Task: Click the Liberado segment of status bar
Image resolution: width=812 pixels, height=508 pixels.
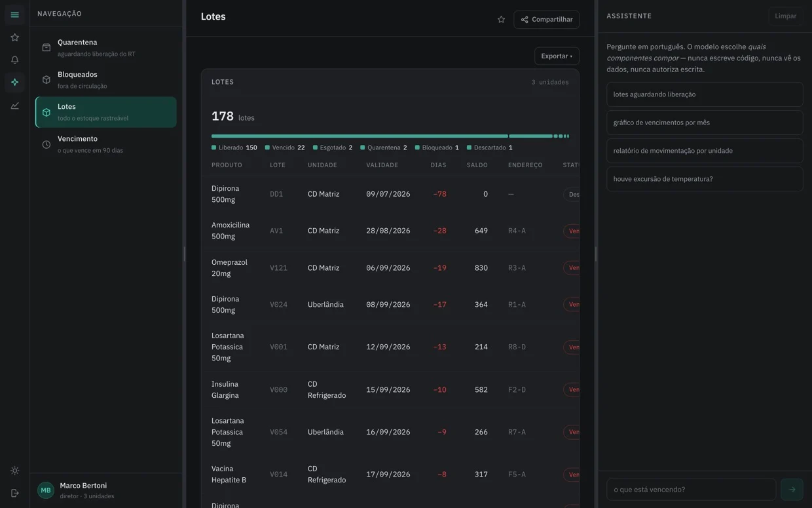Action: tap(360, 136)
